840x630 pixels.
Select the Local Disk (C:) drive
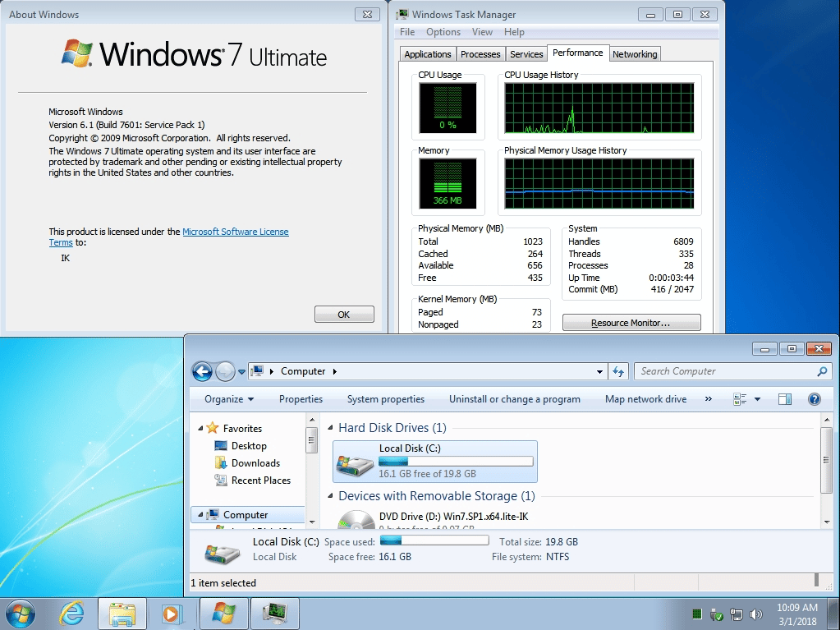(x=434, y=461)
